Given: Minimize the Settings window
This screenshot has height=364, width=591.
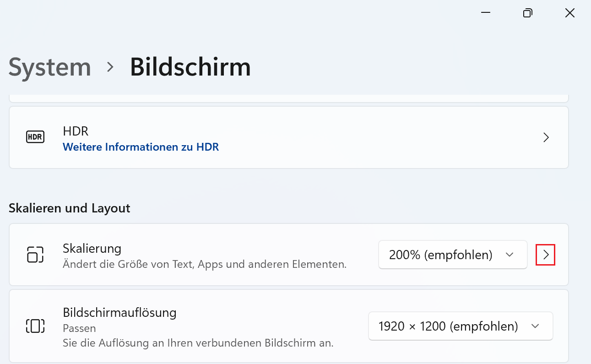Looking at the screenshot, I should pos(486,13).
